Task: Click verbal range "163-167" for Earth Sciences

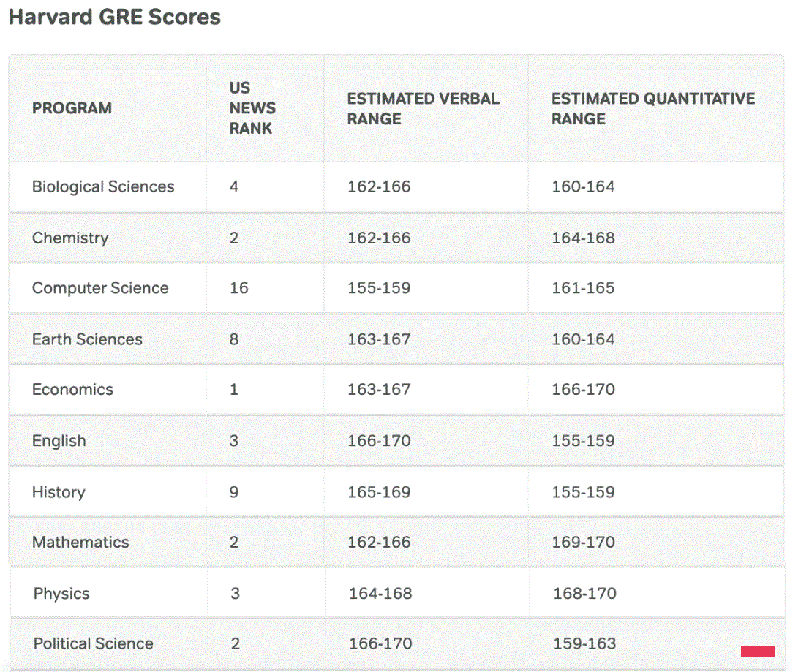Action: (379, 339)
